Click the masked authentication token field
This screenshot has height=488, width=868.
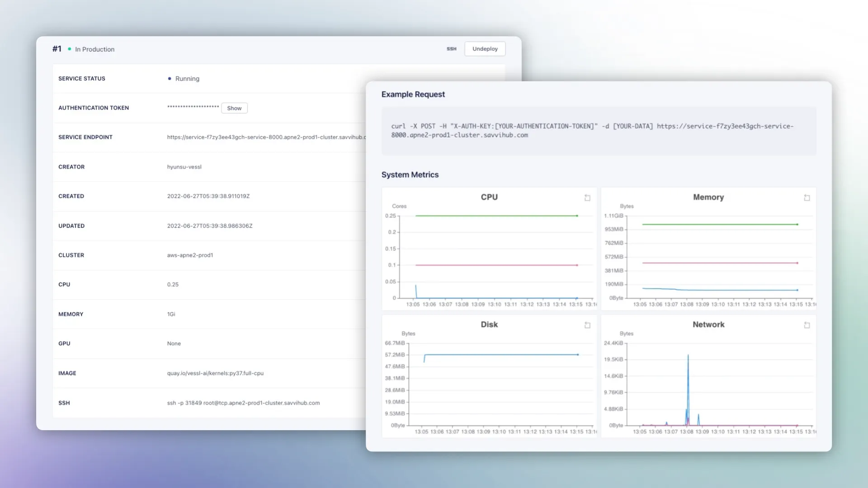point(193,107)
